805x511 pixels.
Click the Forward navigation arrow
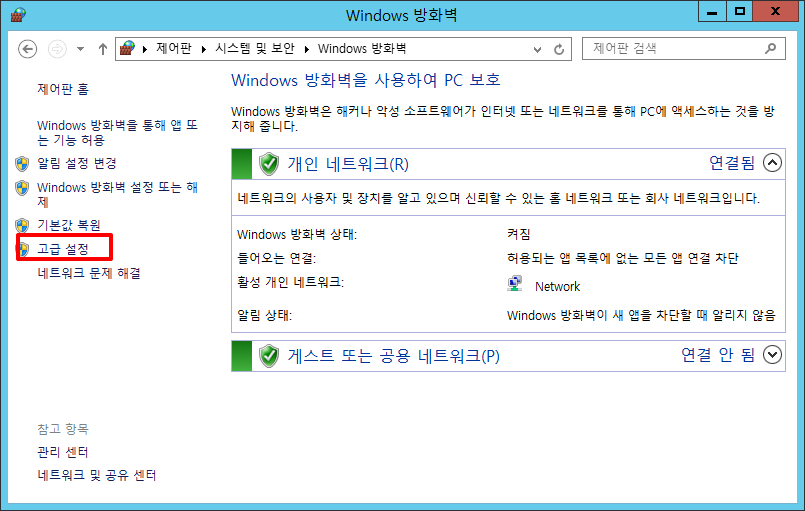(57, 49)
